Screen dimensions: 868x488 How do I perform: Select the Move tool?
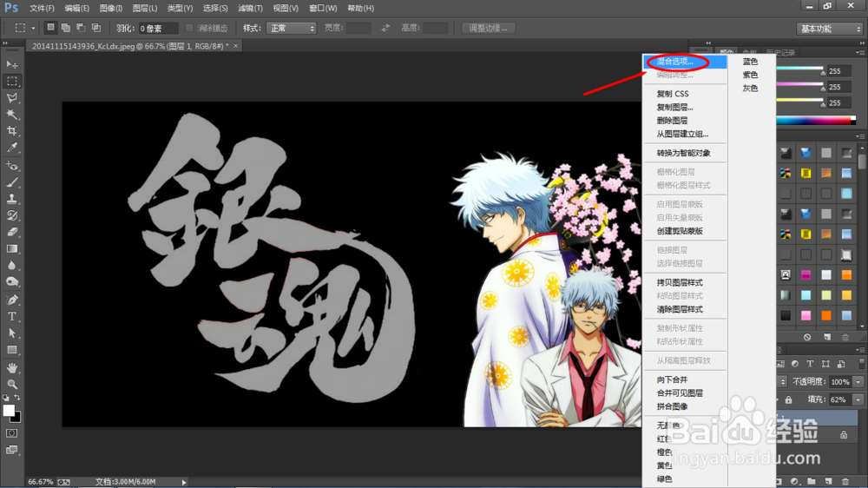(11, 65)
